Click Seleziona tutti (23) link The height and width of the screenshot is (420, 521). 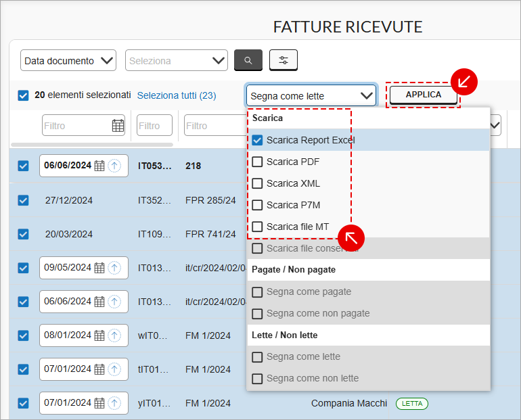(x=177, y=95)
